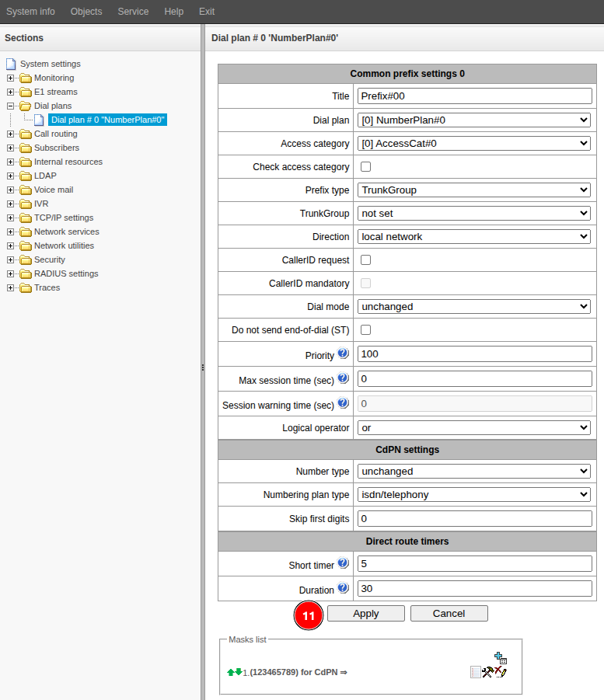Click the Apply button
604x700 pixels.
[366, 614]
